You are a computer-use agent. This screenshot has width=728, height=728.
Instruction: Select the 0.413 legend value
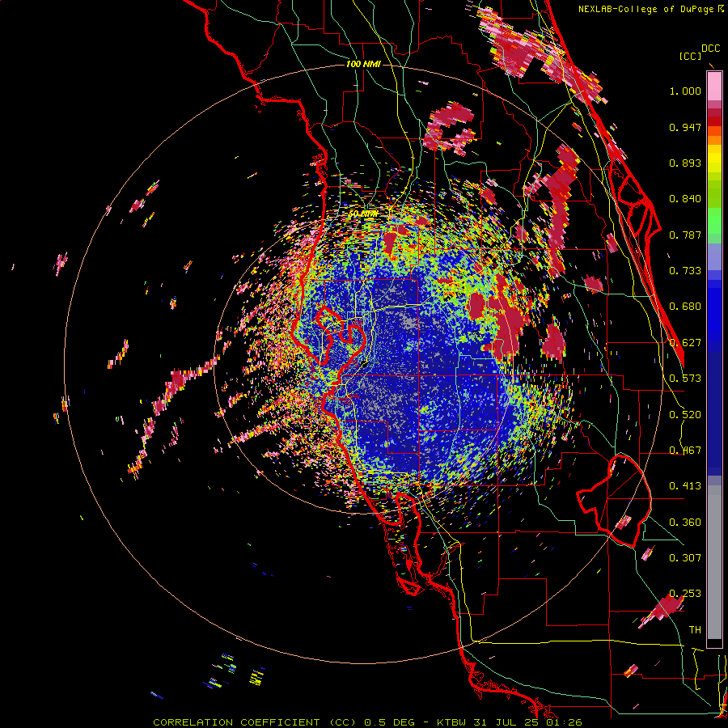(x=685, y=486)
